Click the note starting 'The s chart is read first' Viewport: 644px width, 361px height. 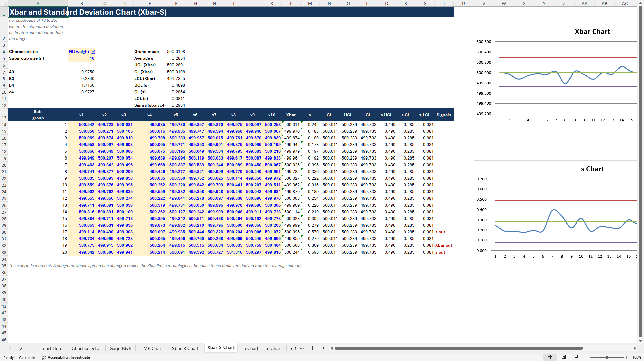coord(155,266)
